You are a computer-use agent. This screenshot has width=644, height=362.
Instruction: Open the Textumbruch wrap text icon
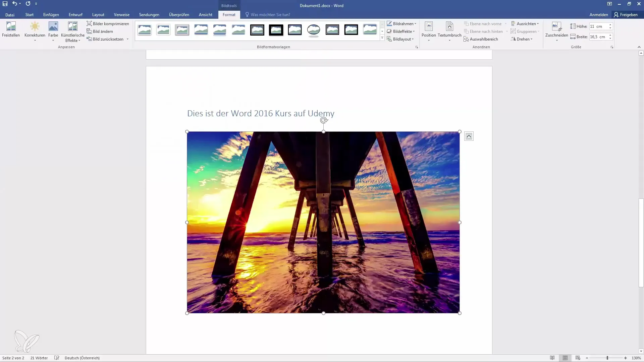pyautogui.click(x=449, y=32)
